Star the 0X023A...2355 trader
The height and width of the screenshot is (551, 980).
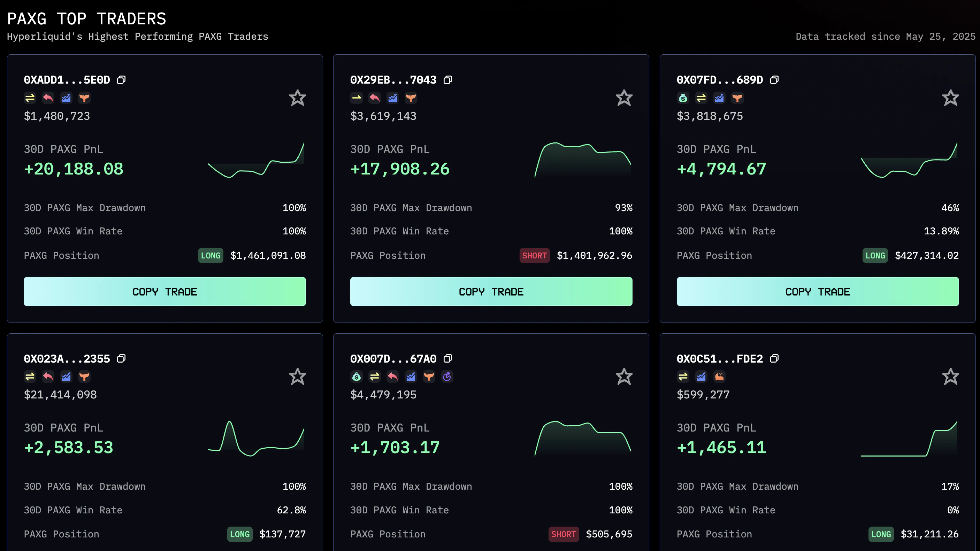click(298, 377)
